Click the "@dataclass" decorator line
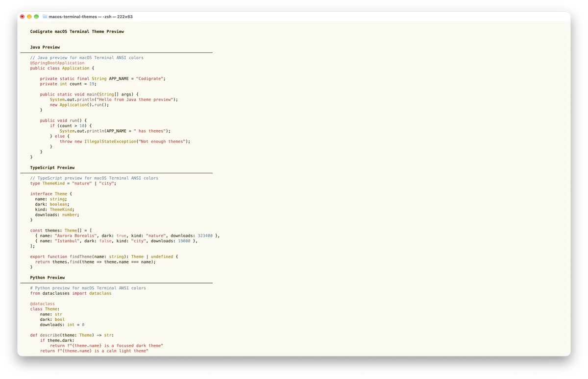The height and width of the screenshot is (379, 588). (43, 304)
